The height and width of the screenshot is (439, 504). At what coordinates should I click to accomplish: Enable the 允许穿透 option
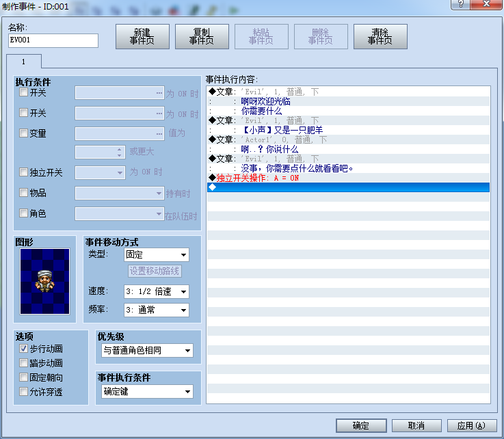23,392
